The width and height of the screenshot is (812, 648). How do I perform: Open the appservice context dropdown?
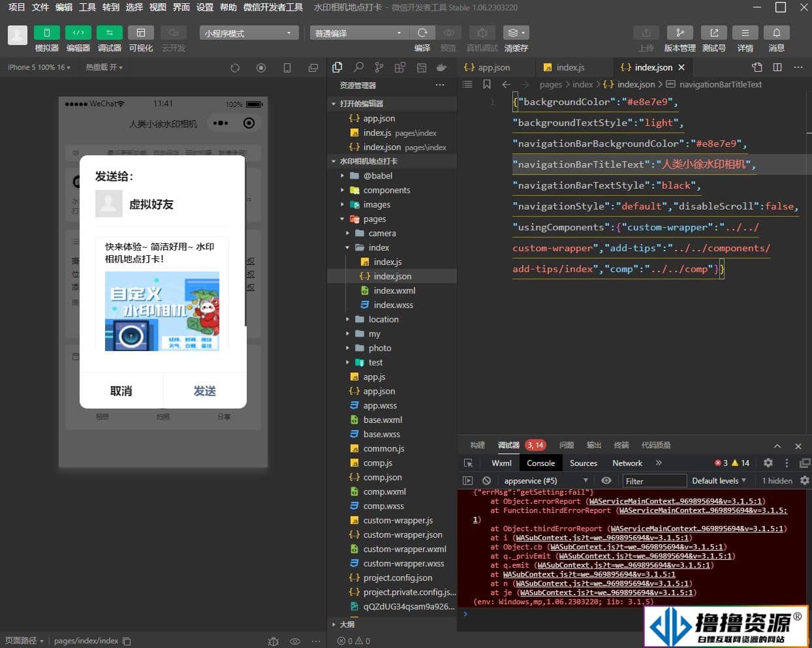click(546, 481)
